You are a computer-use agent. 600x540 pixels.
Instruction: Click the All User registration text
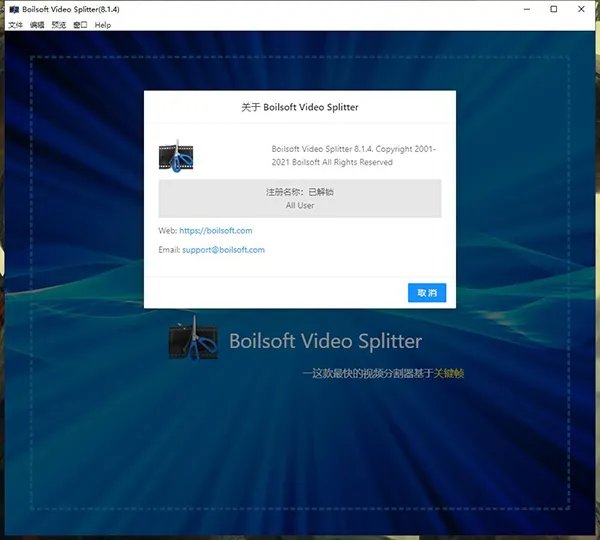coord(300,206)
